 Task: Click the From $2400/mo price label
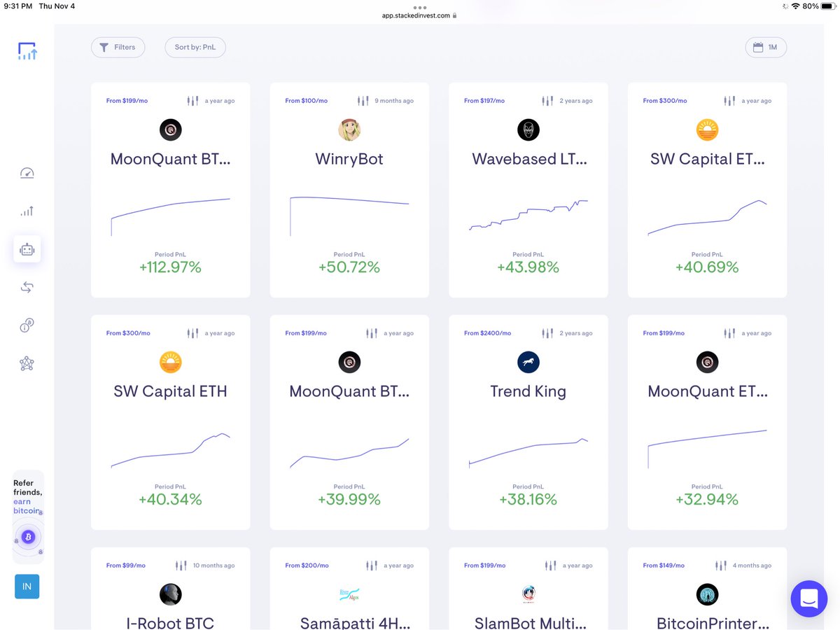[488, 333]
